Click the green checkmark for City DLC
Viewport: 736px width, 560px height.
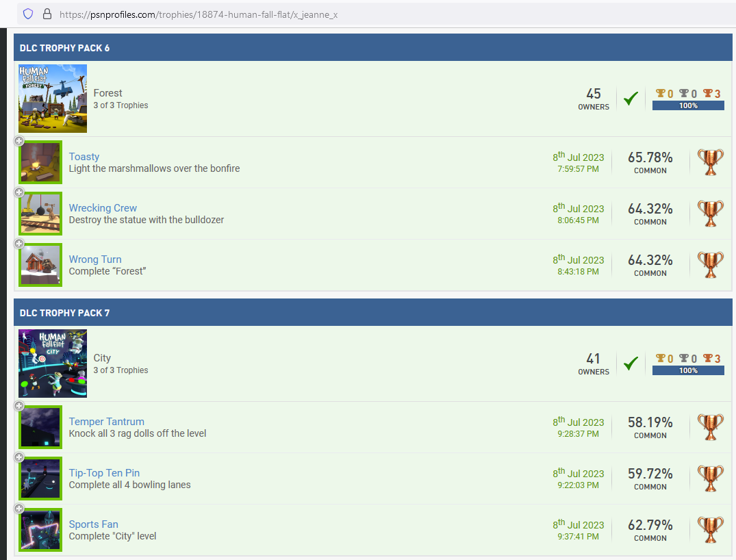(631, 364)
